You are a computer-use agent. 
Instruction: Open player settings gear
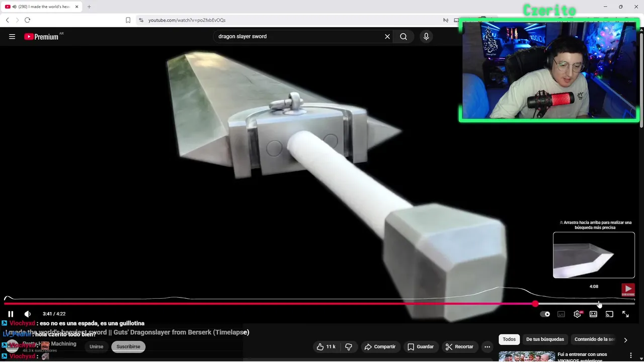(x=577, y=314)
